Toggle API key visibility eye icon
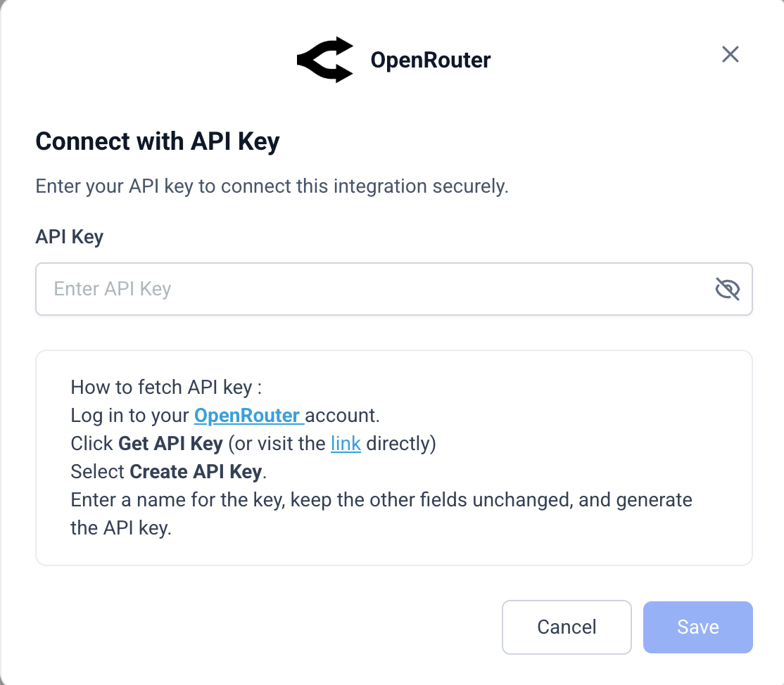Image resolution: width=784 pixels, height=685 pixels. point(728,289)
